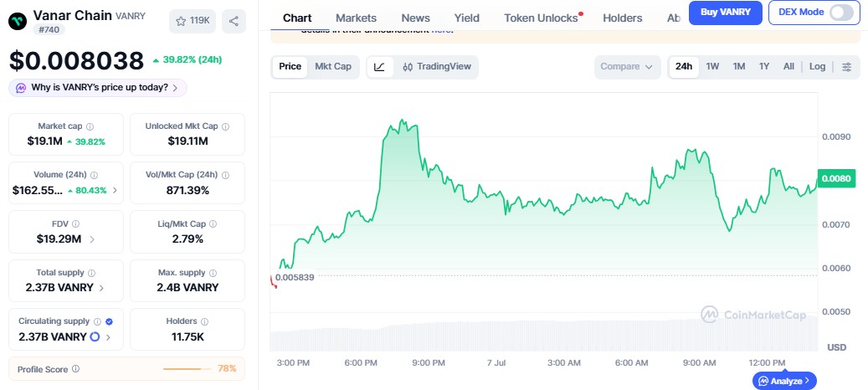Click the Analyze button under chart
This screenshot has width=868, height=390.
click(x=784, y=381)
